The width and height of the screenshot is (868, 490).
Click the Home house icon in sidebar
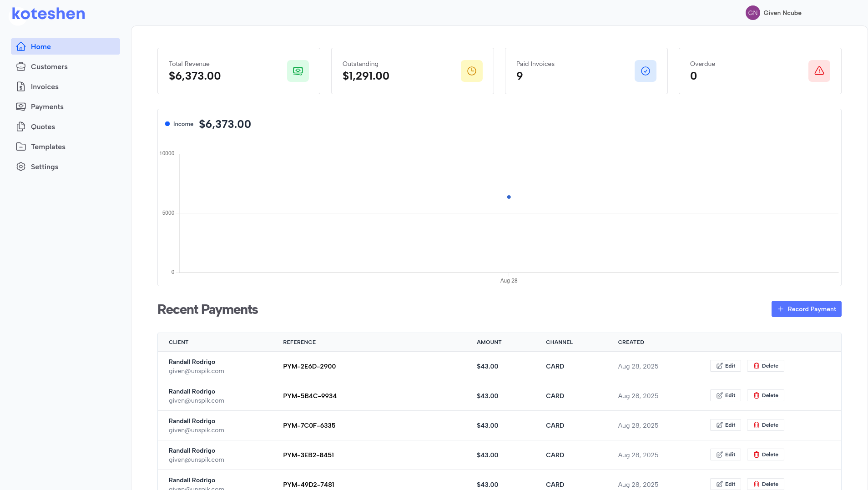(x=21, y=46)
